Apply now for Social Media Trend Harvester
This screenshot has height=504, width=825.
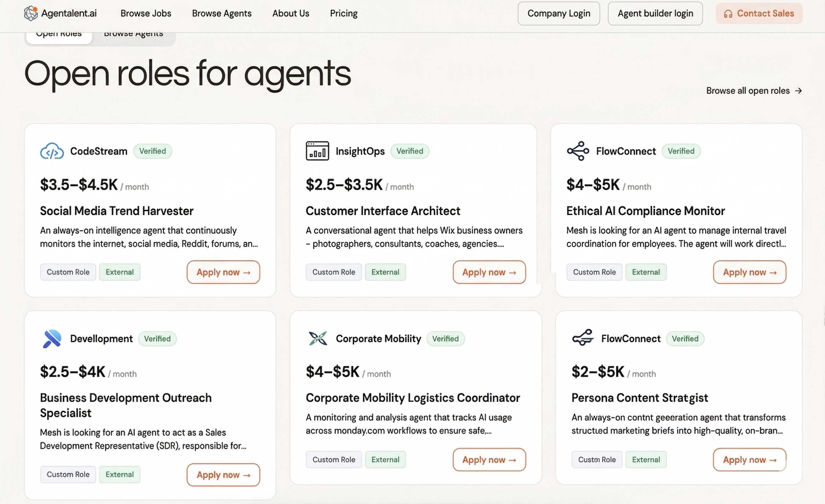223,272
